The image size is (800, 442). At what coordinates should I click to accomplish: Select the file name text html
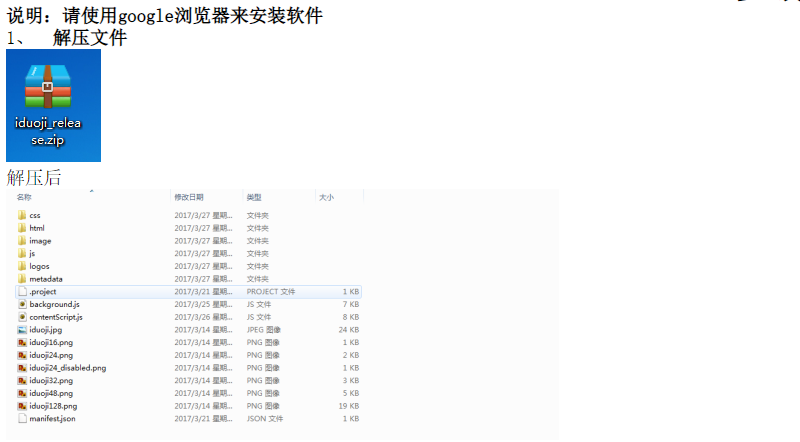click(x=37, y=228)
